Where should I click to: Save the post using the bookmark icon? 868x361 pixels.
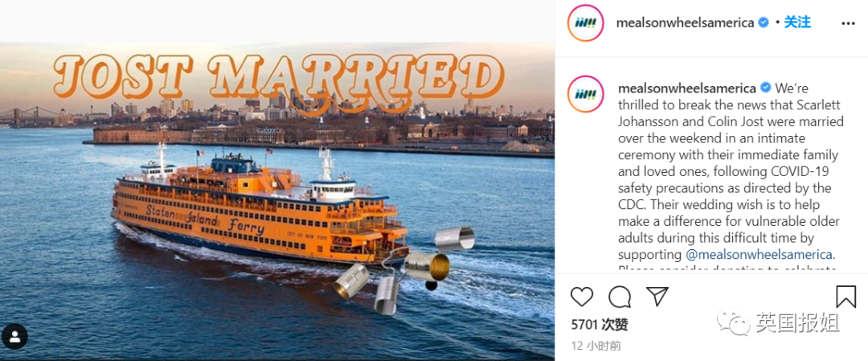845,296
